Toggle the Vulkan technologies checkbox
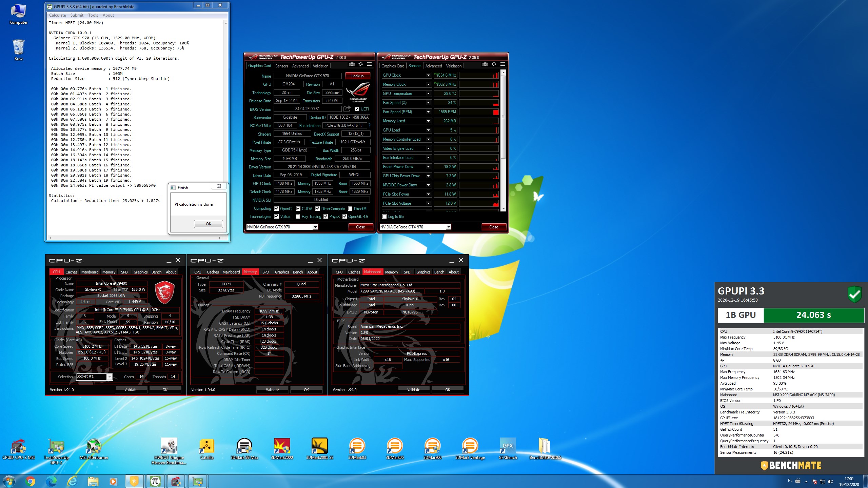 tap(277, 217)
